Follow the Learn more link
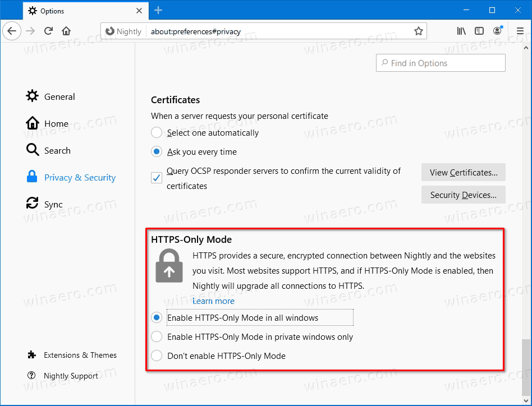The width and height of the screenshot is (532, 406). pyautogui.click(x=213, y=301)
